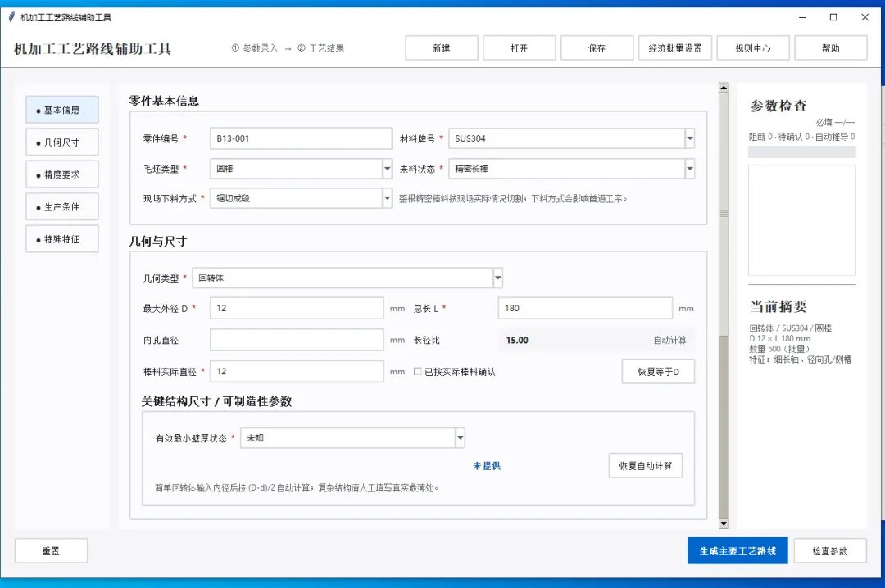The height and width of the screenshot is (588, 885).
Task: Minimize the application window
Action: [x=802, y=17]
